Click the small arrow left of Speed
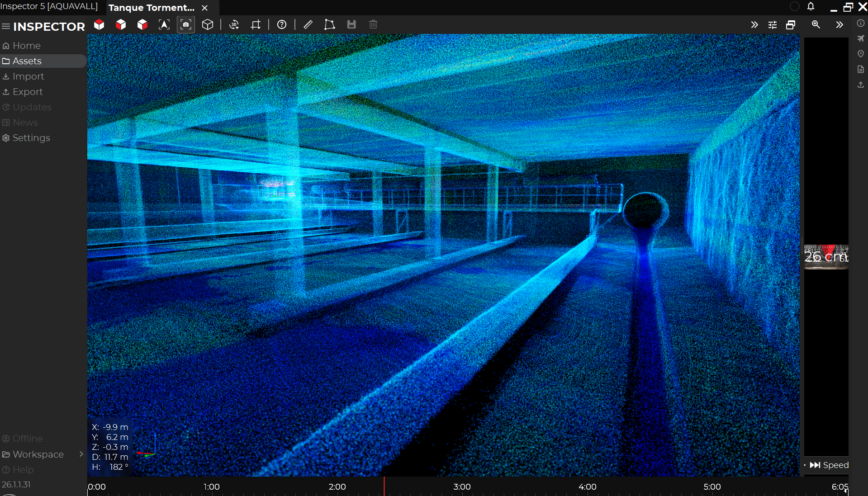This screenshot has height=496, width=868. (805, 465)
